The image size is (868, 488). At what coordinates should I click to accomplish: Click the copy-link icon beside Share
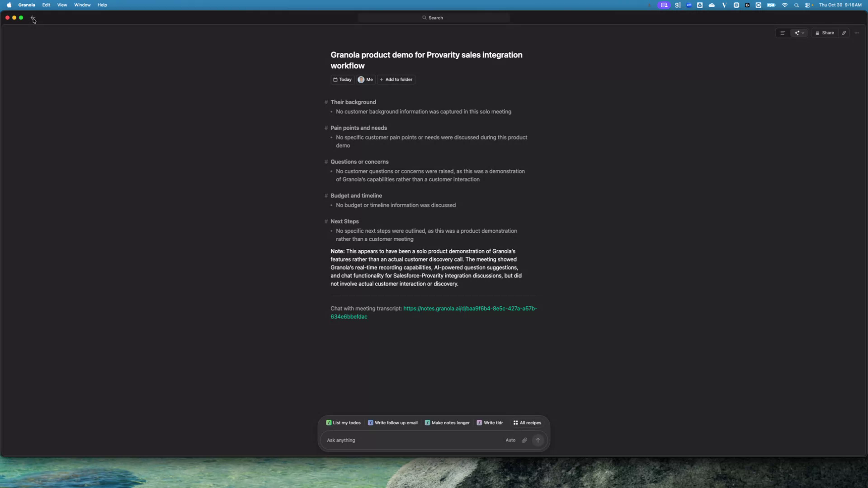[x=844, y=33]
